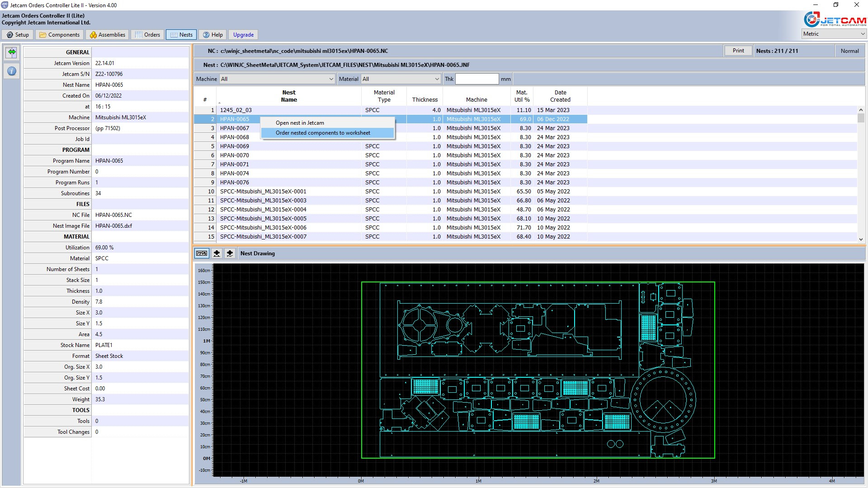Open the blue information icon in the sidebar
Viewport: 868px width, 488px height.
click(x=12, y=71)
